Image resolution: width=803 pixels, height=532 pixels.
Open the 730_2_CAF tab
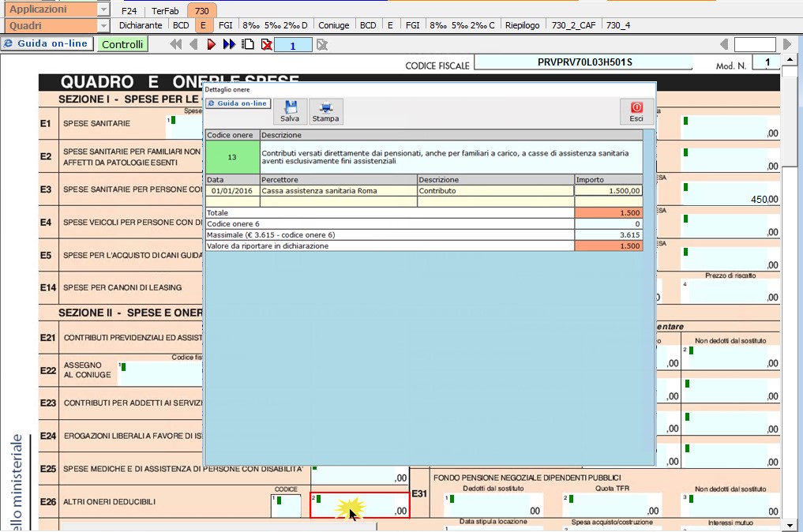[573, 25]
